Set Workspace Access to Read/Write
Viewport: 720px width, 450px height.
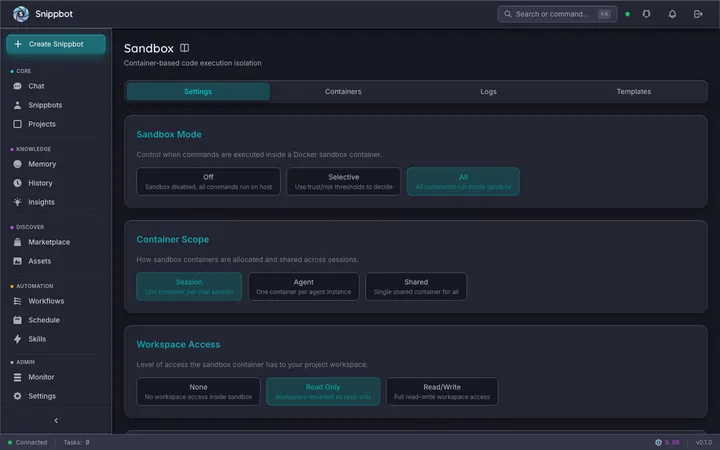coord(442,392)
